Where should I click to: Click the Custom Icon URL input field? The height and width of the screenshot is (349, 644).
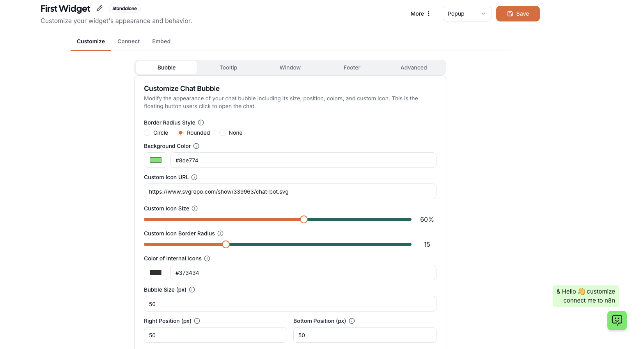click(290, 192)
